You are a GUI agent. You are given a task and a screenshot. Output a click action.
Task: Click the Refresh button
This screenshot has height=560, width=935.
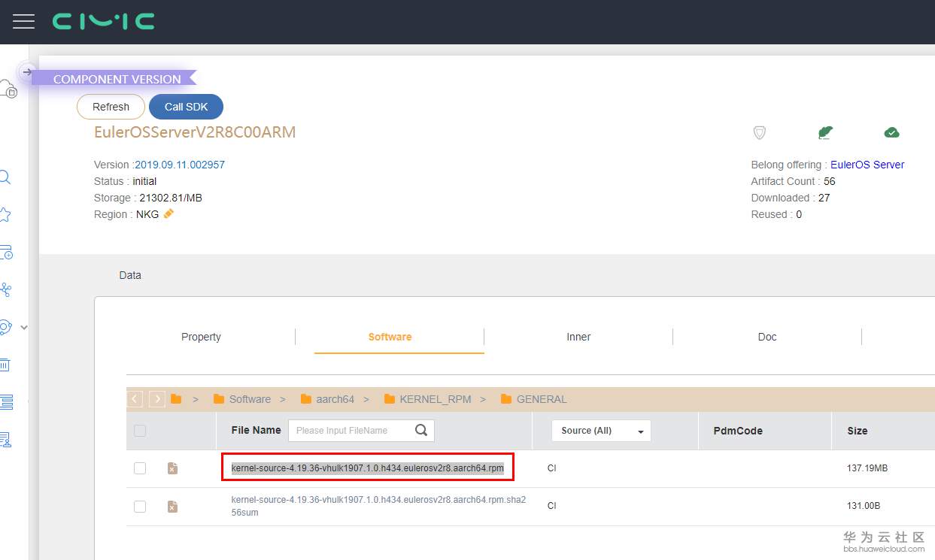tap(111, 107)
